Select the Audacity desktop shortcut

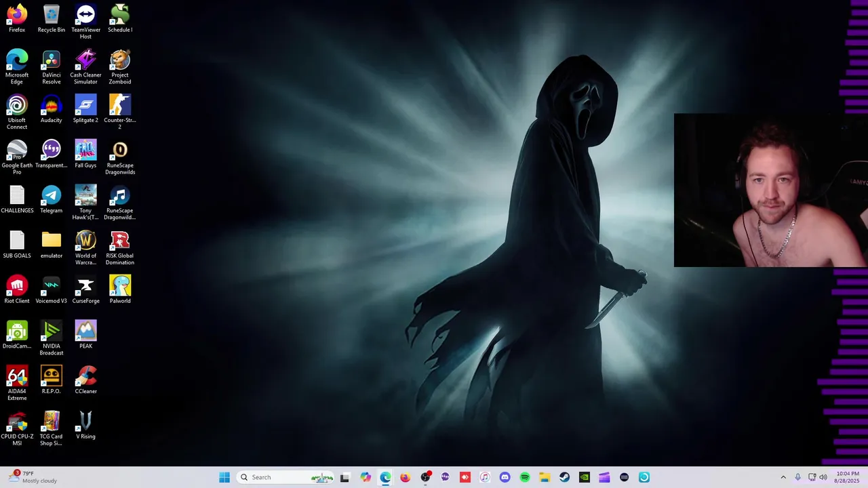click(52, 109)
